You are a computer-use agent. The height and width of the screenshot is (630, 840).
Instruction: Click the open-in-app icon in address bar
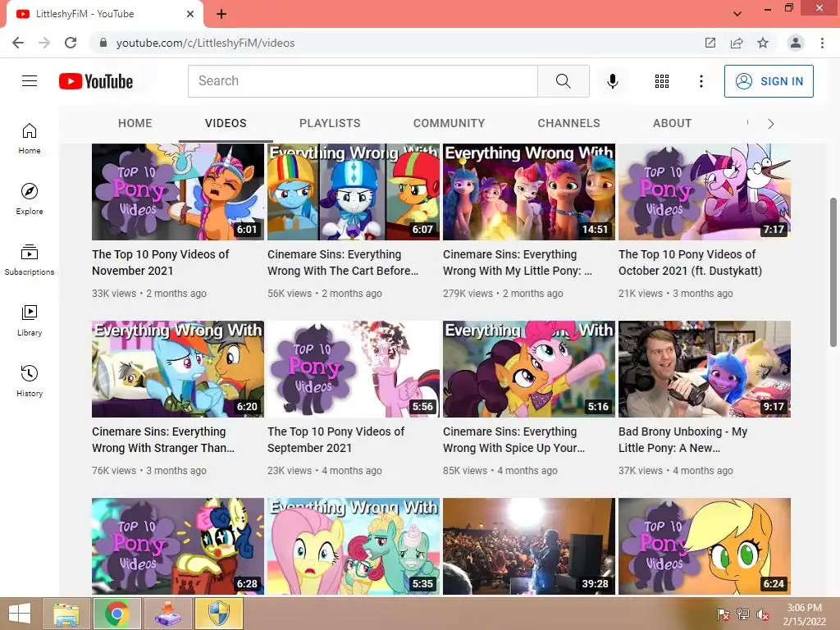pyautogui.click(x=710, y=43)
